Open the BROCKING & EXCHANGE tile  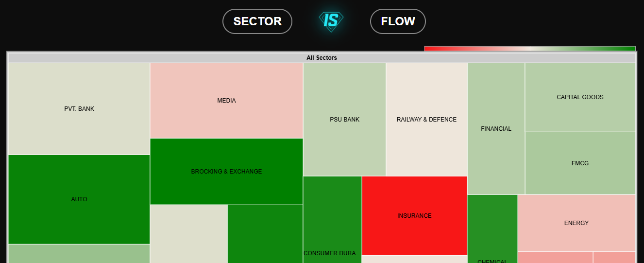pos(226,172)
